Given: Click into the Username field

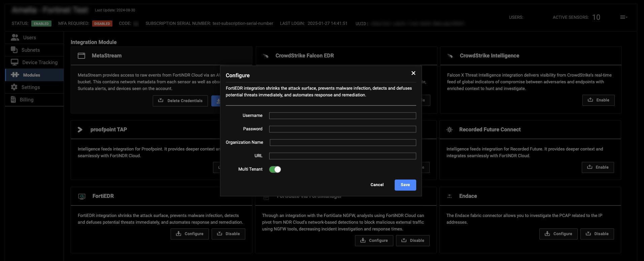Looking at the screenshot, I should pos(342,116).
